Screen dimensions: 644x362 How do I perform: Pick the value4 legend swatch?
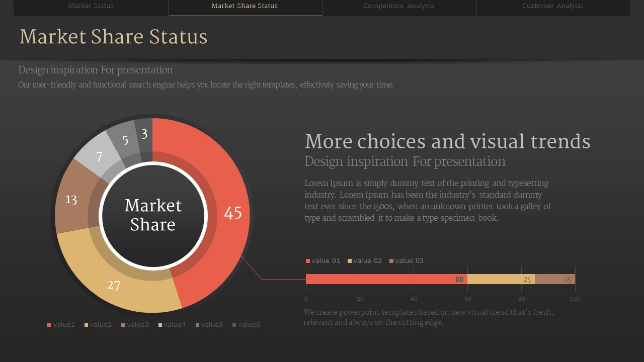coord(160,325)
